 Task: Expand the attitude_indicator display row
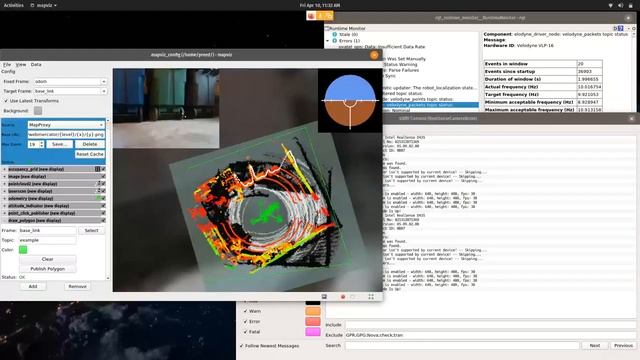[4, 206]
